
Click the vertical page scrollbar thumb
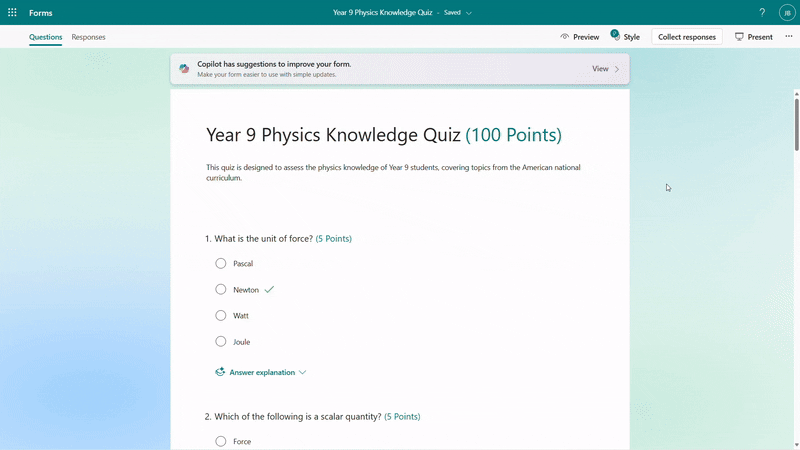tap(796, 124)
